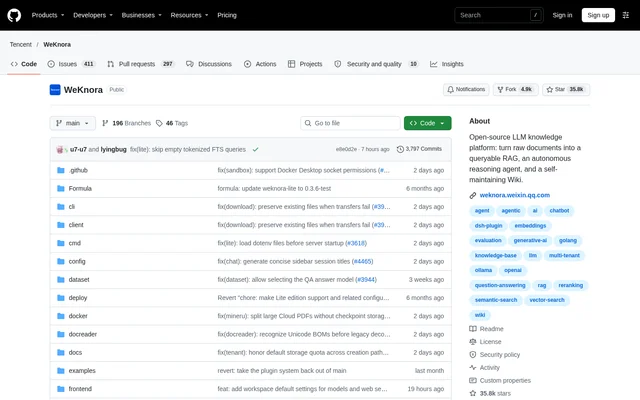This screenshot has height=400, width=640.
Task: Open the deploy folder
Action: 78,298
